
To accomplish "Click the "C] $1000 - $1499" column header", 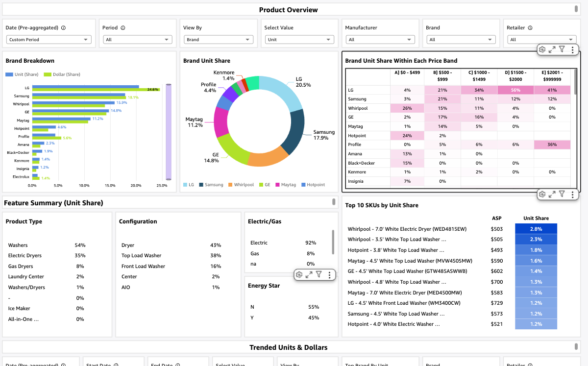I will tap(479, 76).
